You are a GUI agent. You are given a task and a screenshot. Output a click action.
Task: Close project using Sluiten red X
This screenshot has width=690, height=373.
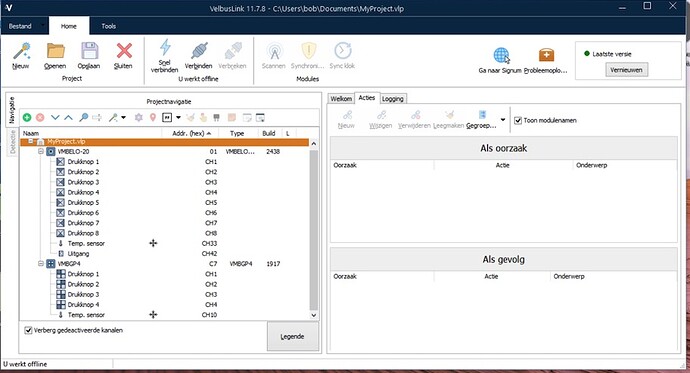click(x=124, y=51)
